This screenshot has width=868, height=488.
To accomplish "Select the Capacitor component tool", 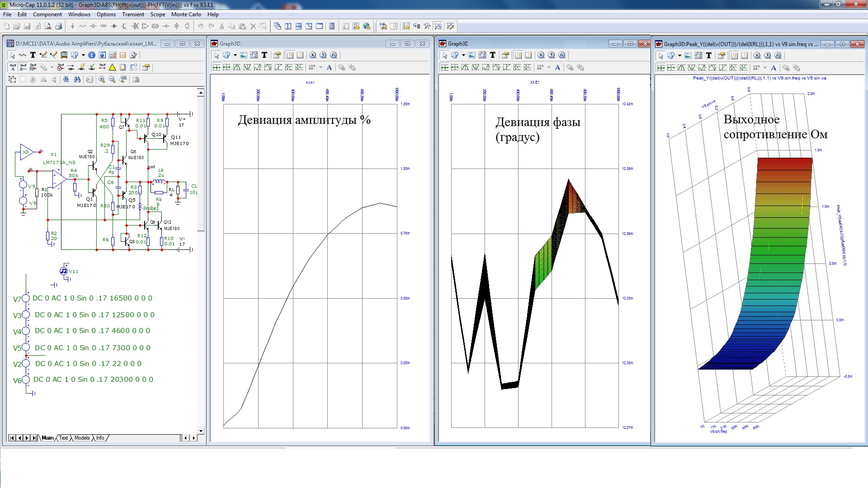I will [x=93, y=26].
